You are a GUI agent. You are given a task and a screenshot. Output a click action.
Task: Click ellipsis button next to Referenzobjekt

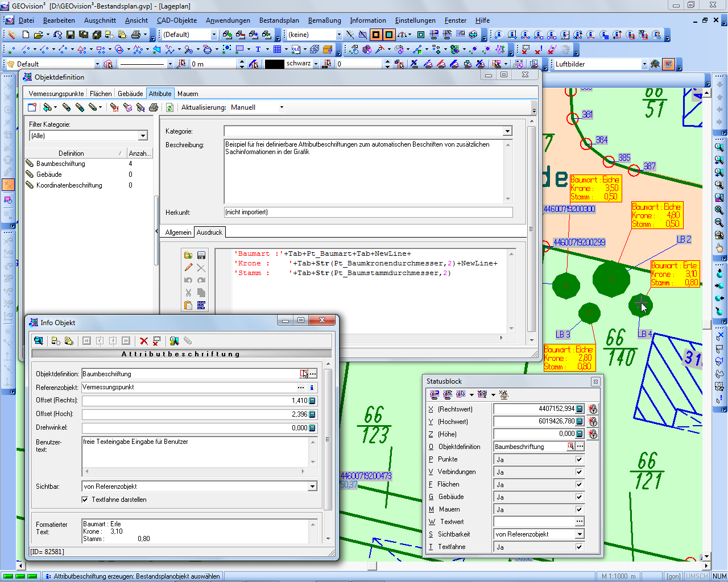(301, 388)
